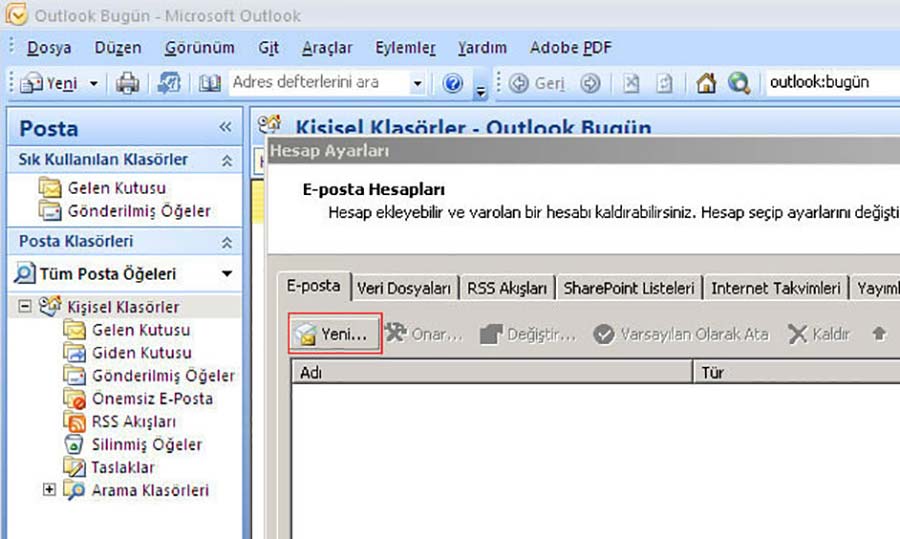Open the Eylemler menu
900x539 pixels.
coord(405,48)
